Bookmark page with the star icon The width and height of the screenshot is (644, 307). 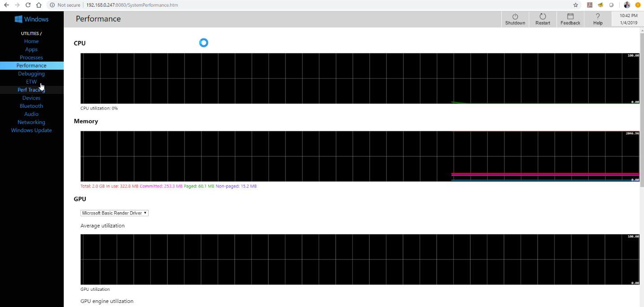(x=576, y=5)
